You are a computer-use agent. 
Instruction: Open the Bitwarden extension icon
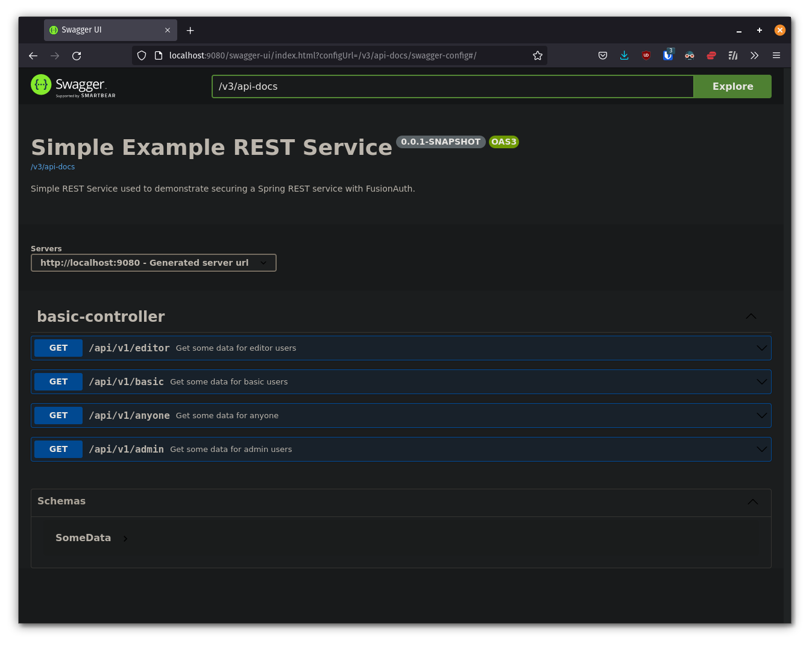coord(668,55)
